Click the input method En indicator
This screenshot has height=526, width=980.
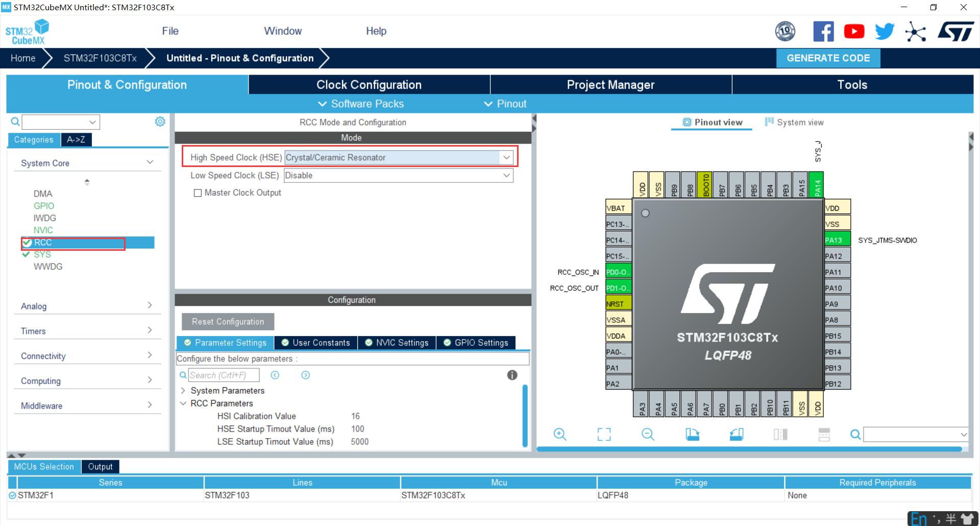(919, 519)
